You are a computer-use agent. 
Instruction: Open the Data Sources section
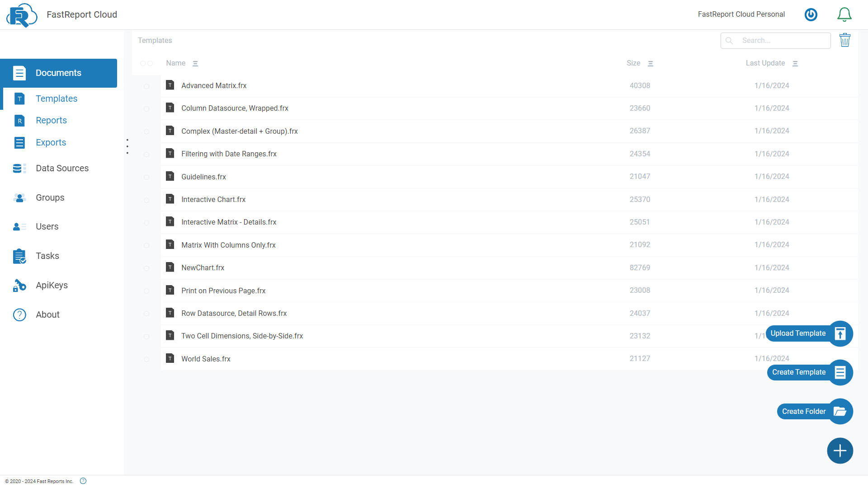coord(62,168)
